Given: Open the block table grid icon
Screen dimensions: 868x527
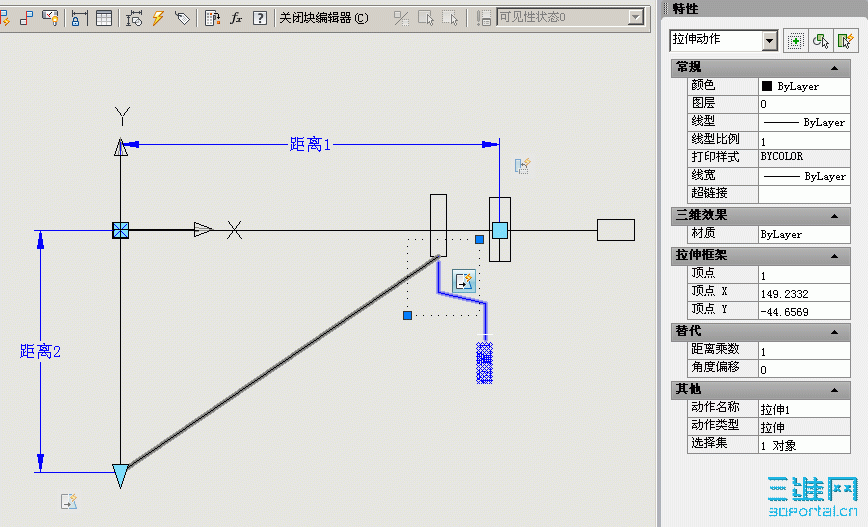Looking at the screenshot, I should point(104,18).
